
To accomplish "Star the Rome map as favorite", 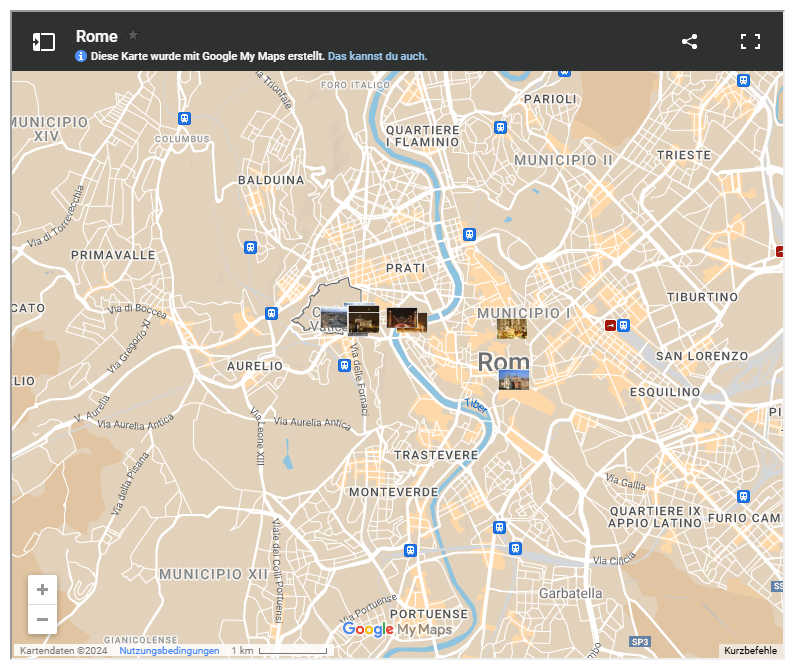I will pyautogui.click(x=133, y=35).
